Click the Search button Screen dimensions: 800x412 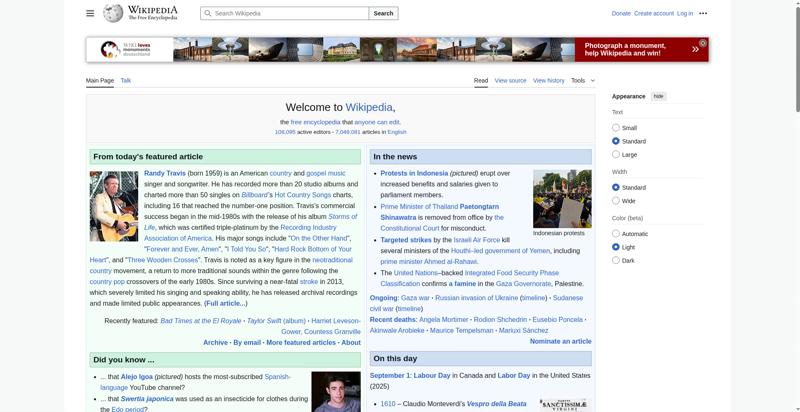[383, 13]
